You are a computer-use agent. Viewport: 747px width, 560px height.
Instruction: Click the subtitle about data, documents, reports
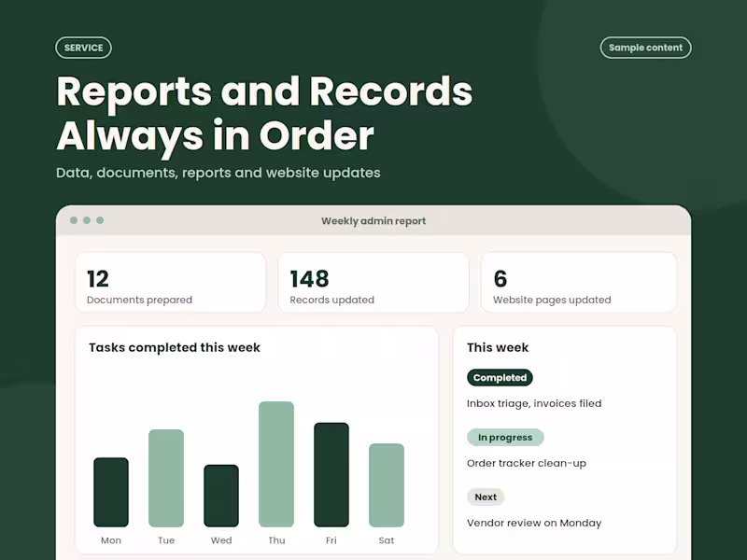click(x=218, y=173)
